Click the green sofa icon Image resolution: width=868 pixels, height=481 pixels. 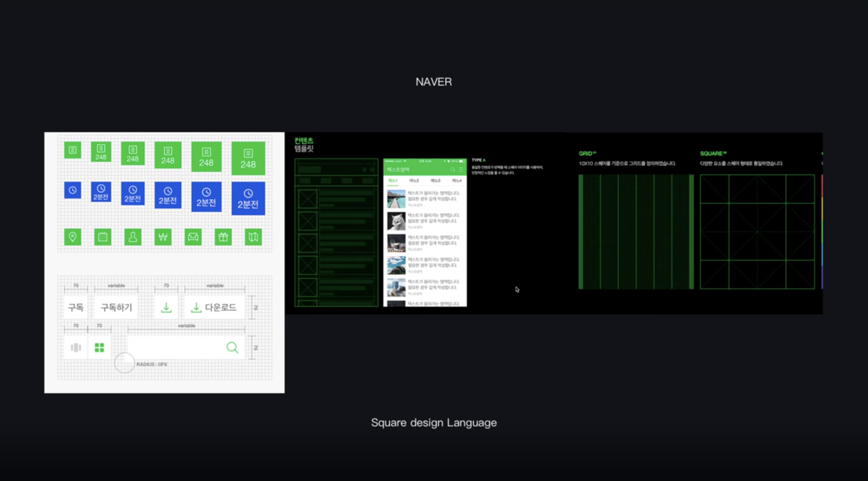(193, 237)
